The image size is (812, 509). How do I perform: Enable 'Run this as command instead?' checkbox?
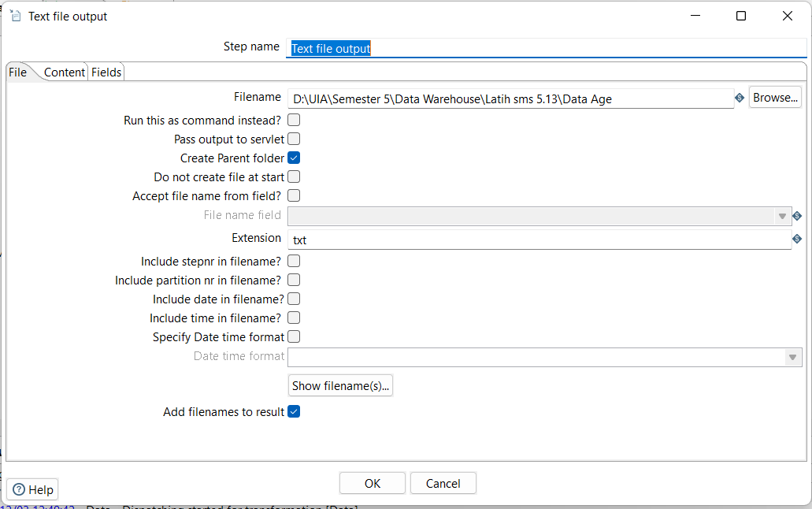pos(294,121)
